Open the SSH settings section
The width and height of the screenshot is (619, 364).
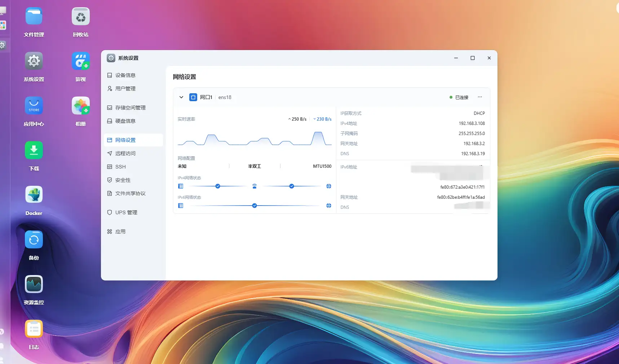tap(120, 167)
